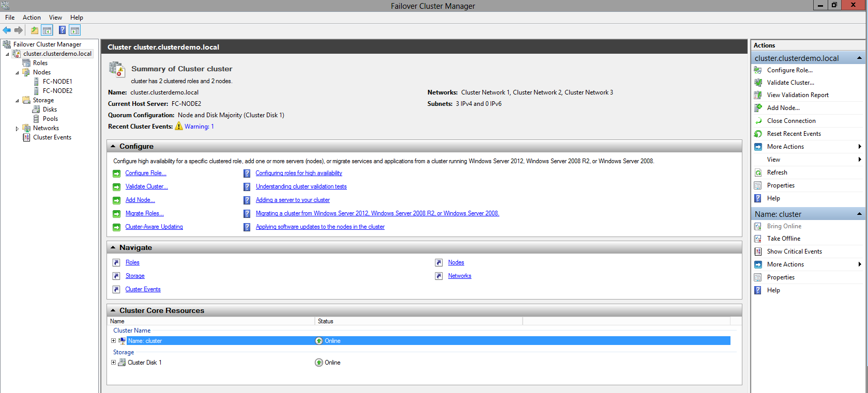868x393 pixels.
Task: Click the Up one level folder icon
Action: click(34, 30)
